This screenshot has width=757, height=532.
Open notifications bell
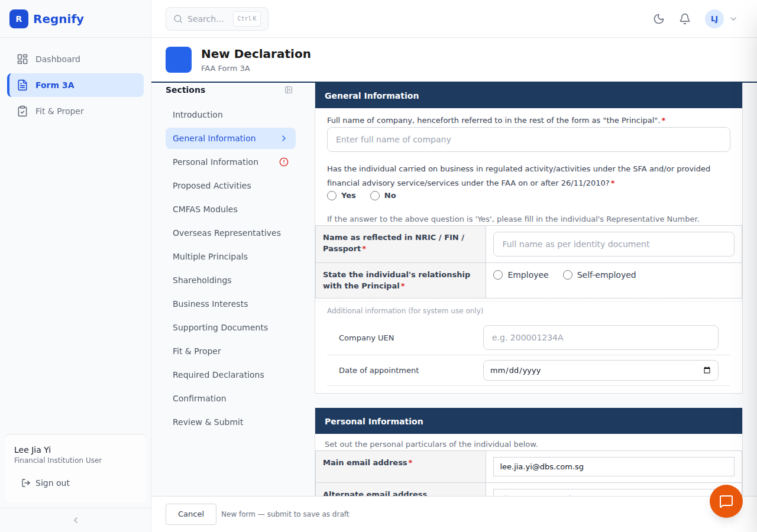(x=685, y=19)
